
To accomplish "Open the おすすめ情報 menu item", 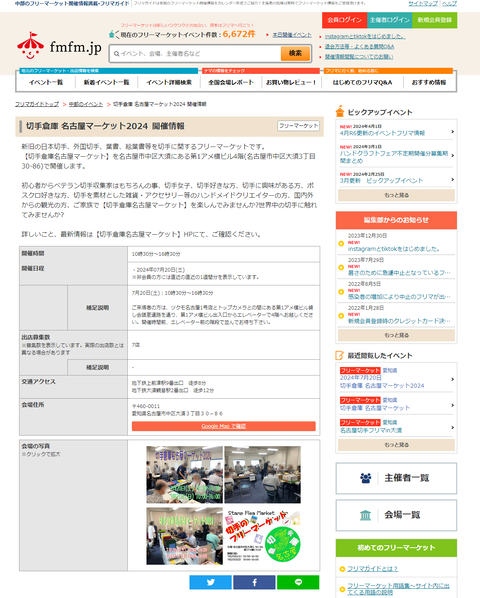I will point(429,82).
